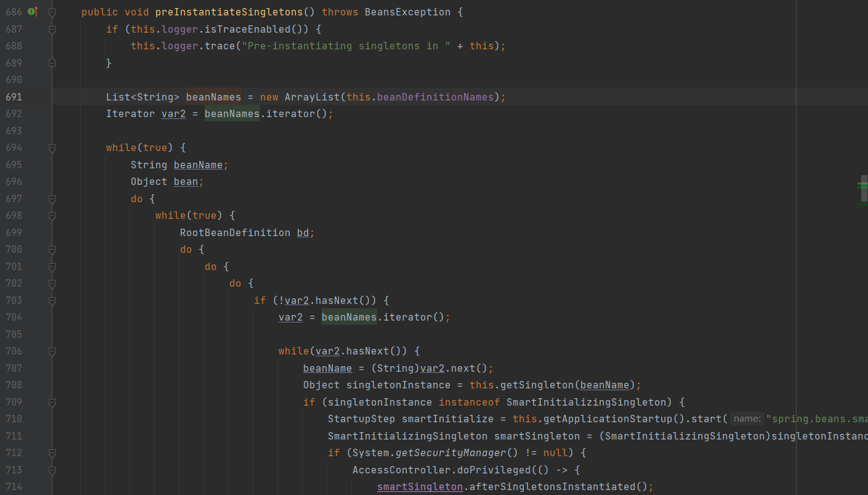The image size is (868, 495).
Task: Click the editor vertical scrollbar thumb
Action: (x=864, y=189)
